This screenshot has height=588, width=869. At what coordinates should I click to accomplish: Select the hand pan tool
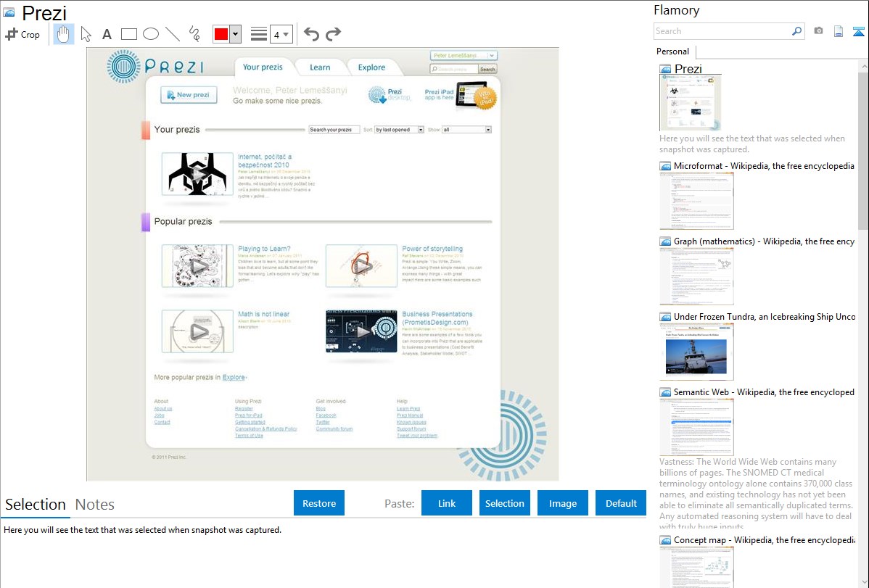(63, 34)
